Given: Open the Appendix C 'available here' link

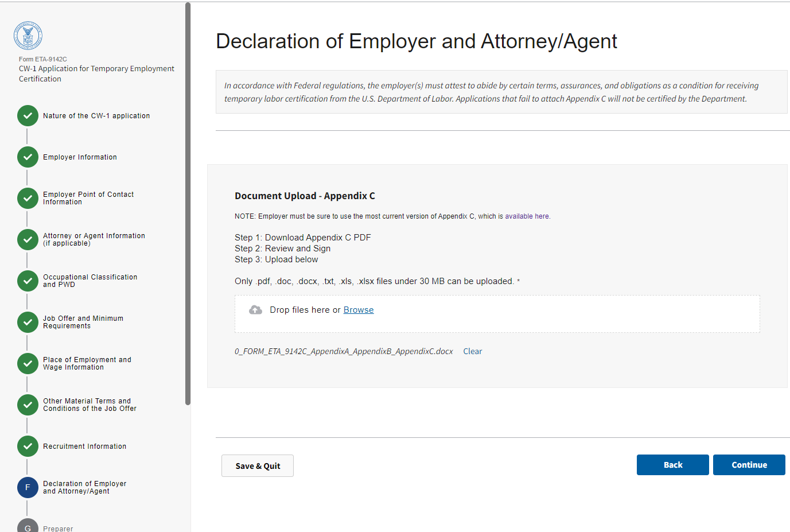Looking at the screenshot, I should click(527, 216).
